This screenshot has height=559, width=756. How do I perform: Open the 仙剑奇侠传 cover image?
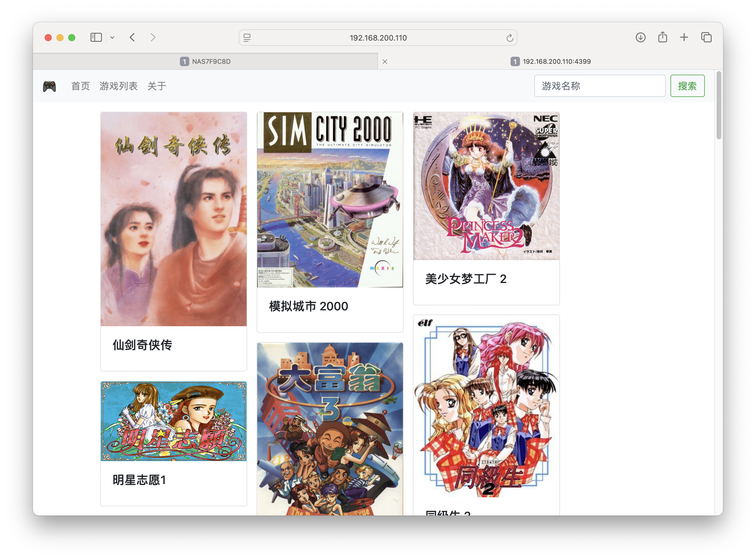pos(174,219)
